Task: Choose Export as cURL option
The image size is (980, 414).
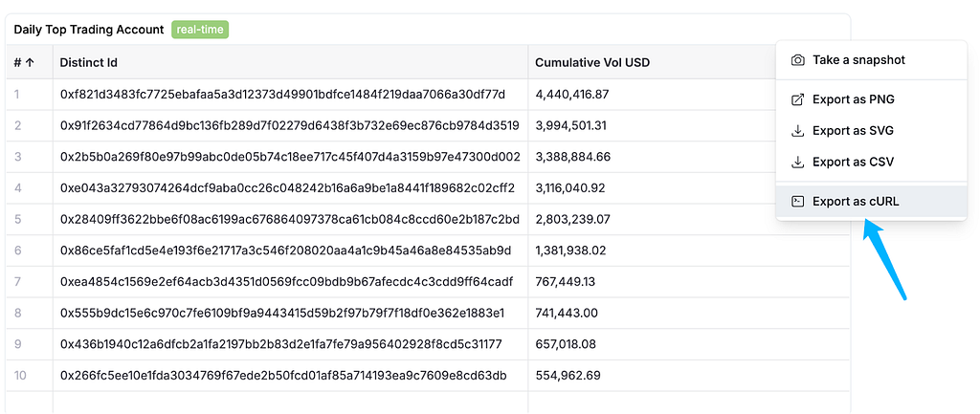Action: pyautogui.click(x=871, y=201)
